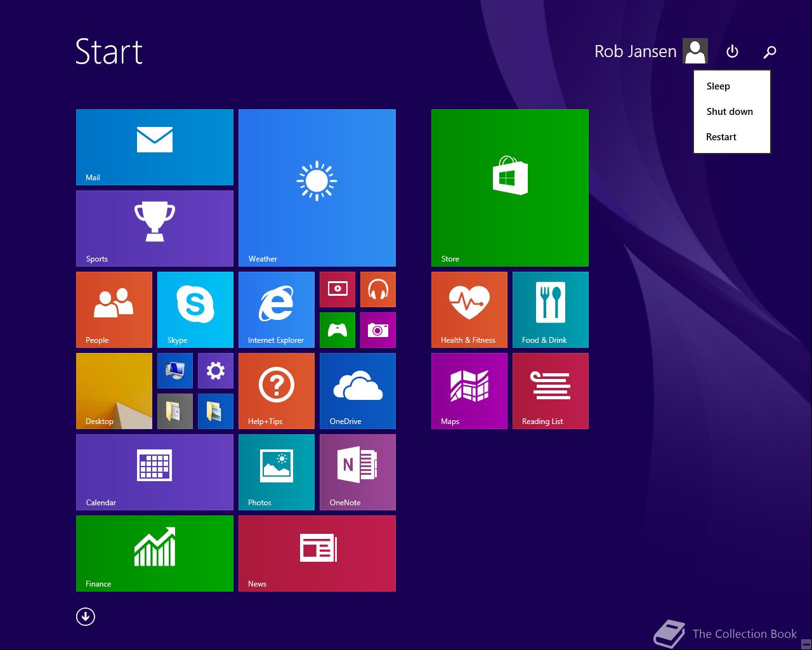The image size is (812, 650).
Task: Click Shut down
Action: (x=730, y=111)
